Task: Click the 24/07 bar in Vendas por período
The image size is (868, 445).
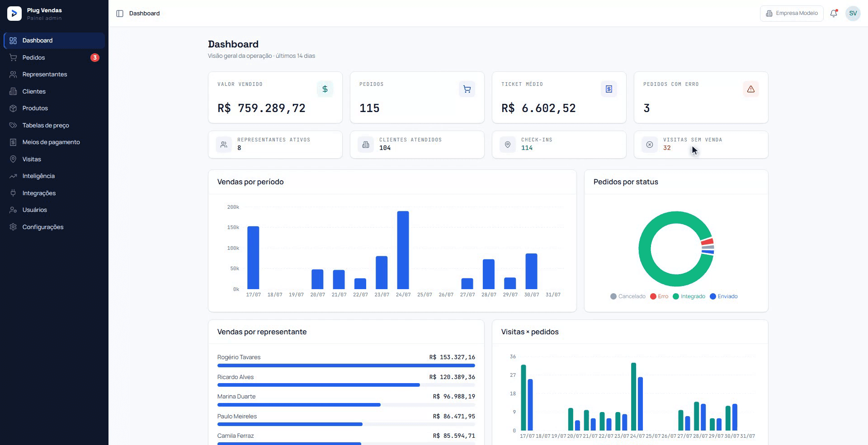Action: click(x=403, y=250)
